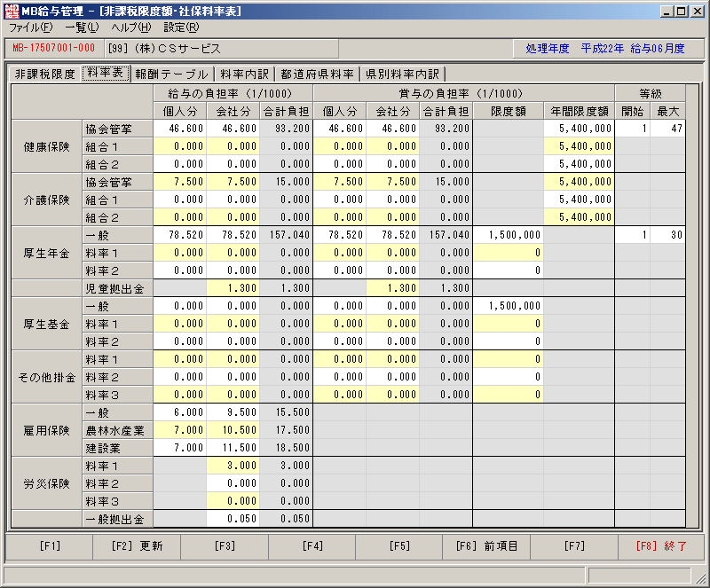The width and height of the screenshot is (710, 588).
Task: Click the [F2] 更新 button
Action: [x=137, y=546]
